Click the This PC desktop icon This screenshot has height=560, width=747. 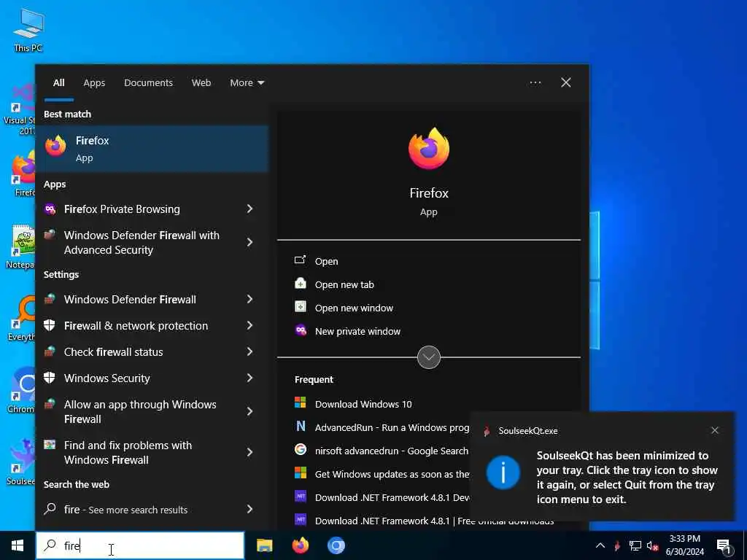click(x=28, y=31)
